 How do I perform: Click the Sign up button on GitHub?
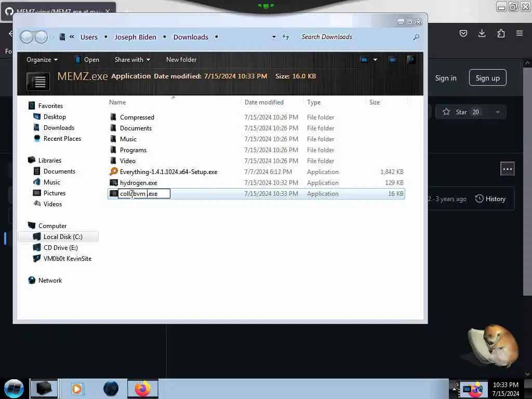(487, 78)
